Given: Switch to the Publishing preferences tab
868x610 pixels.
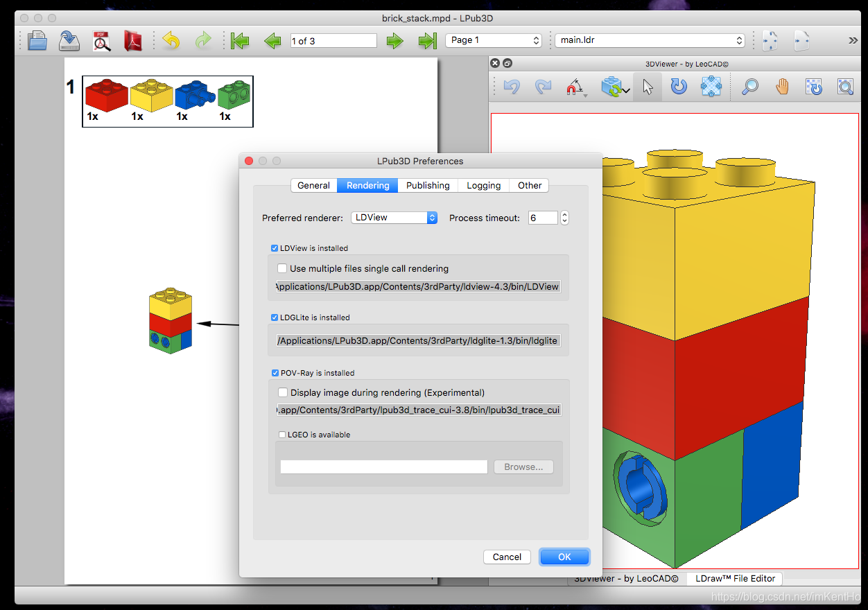Looking at the screenshot, I should pyautogui.click(x=428, y=185).
